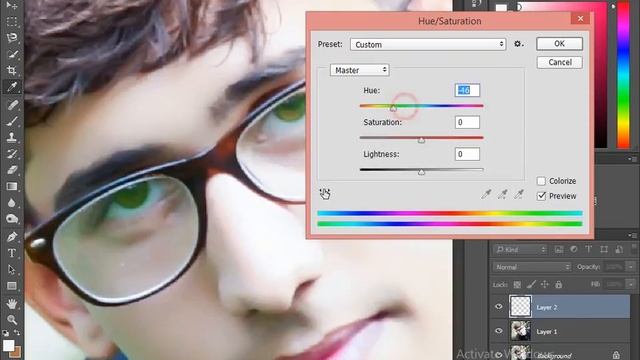
Task: Click the Lightness value input field
Action: pyautogui.click(x=467, y=154)
